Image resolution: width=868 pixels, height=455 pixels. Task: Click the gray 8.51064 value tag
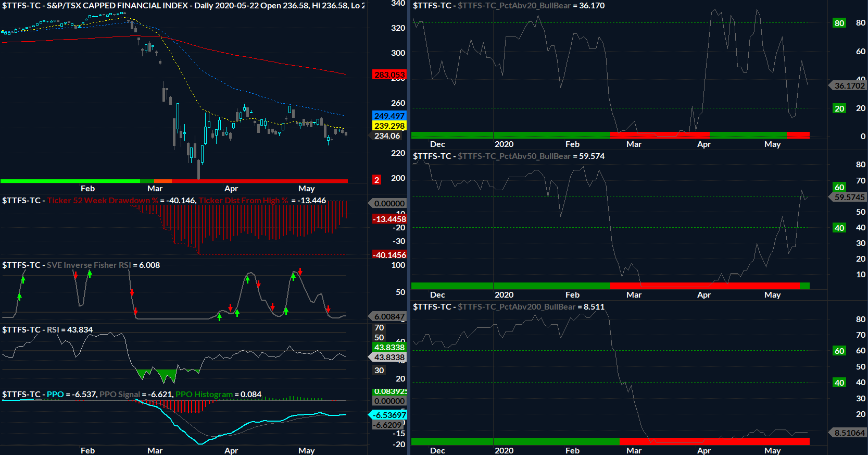[849, 433]
